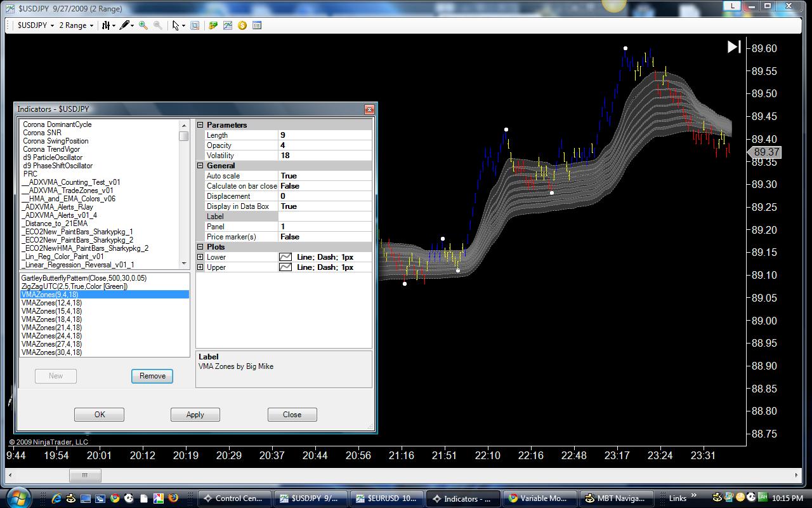Viewport: 812px width, 508px height.
Task: Switch to $EURUSD chart taskbar button
Action: pyautogui.click(x=386, y=498)
